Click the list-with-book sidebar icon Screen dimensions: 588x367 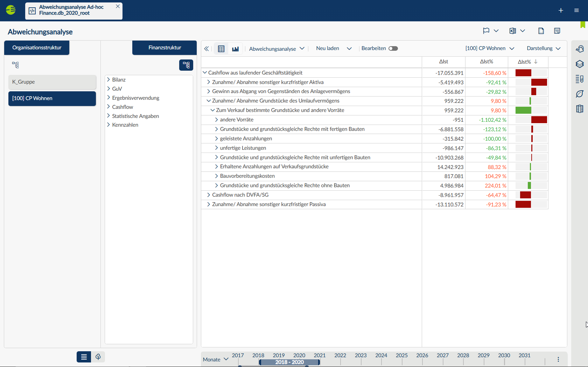[580, 79]
